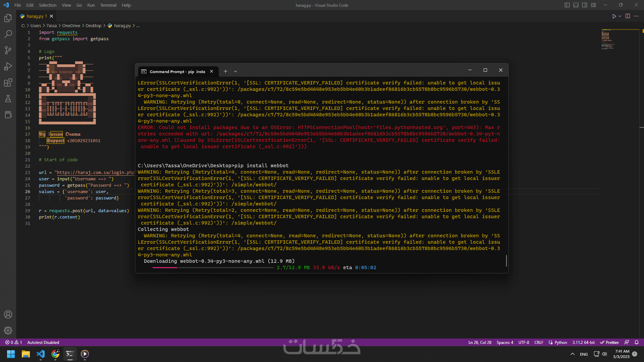Select the harag.py editor tab
The image size is (644, 362).
[x=35, y=16]
